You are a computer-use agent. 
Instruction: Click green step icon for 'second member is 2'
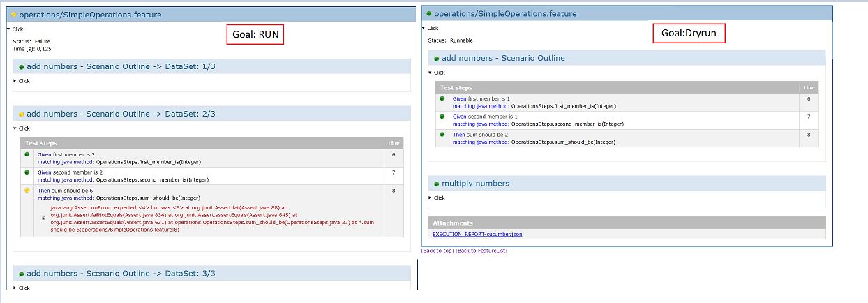click(27, 172)
